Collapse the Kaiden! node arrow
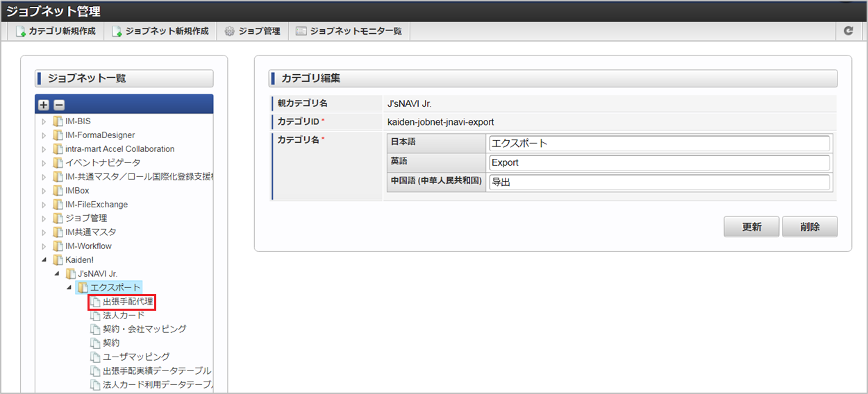868x394 pixels. pyautogui.click(x=44, y=260)
